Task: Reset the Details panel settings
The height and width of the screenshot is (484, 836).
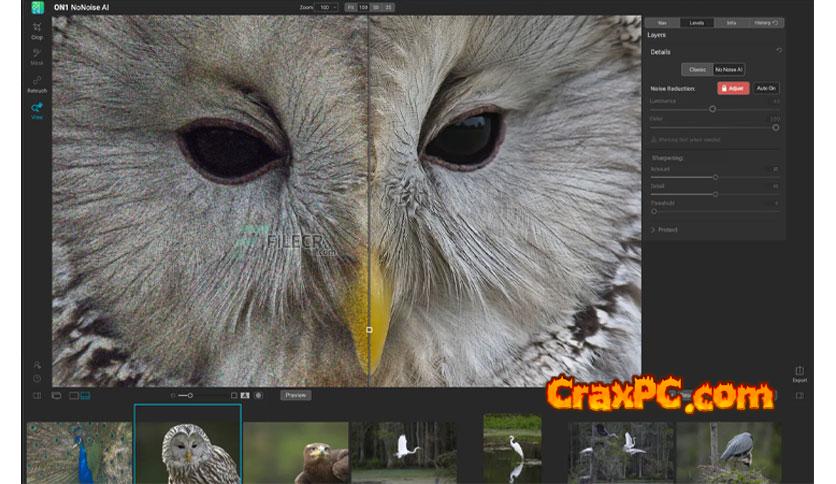Action: point(779,50)
